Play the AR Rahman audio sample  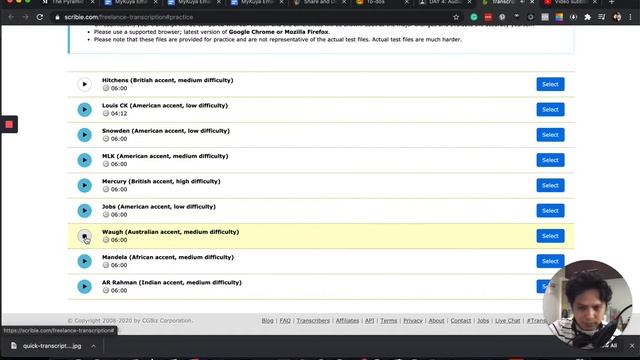(84, 287)
